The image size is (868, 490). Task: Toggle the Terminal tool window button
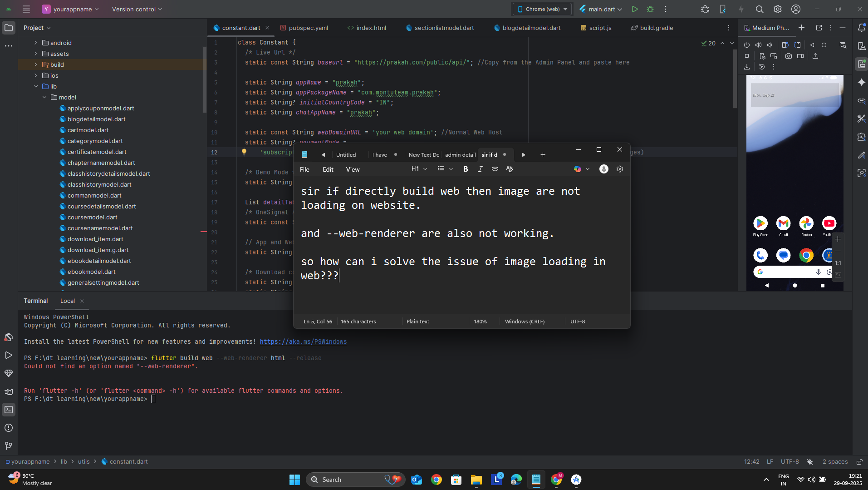point(9,410)
